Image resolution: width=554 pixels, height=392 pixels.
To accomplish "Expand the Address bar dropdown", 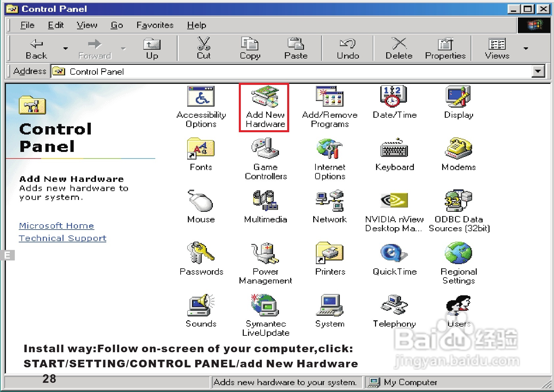I will (x=538, y=71).
